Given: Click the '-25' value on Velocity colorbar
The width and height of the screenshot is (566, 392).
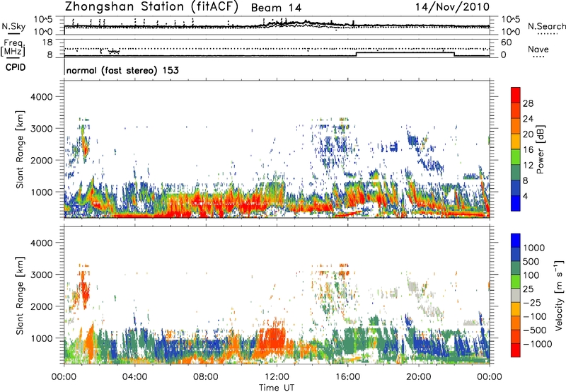Looking at the screenshot, I should pyautogui.click(x=532, y=303).
